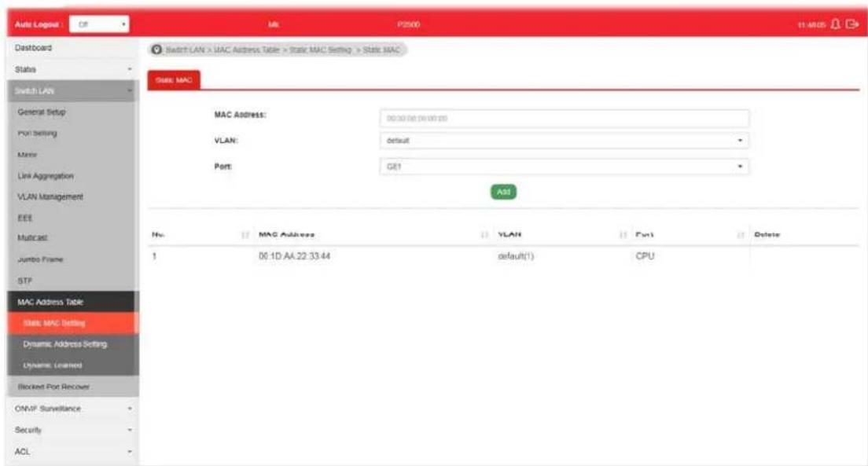Open the VLAN dropdown set to default
This screenshot has width=868, height=466.
[x=564, y=141]
